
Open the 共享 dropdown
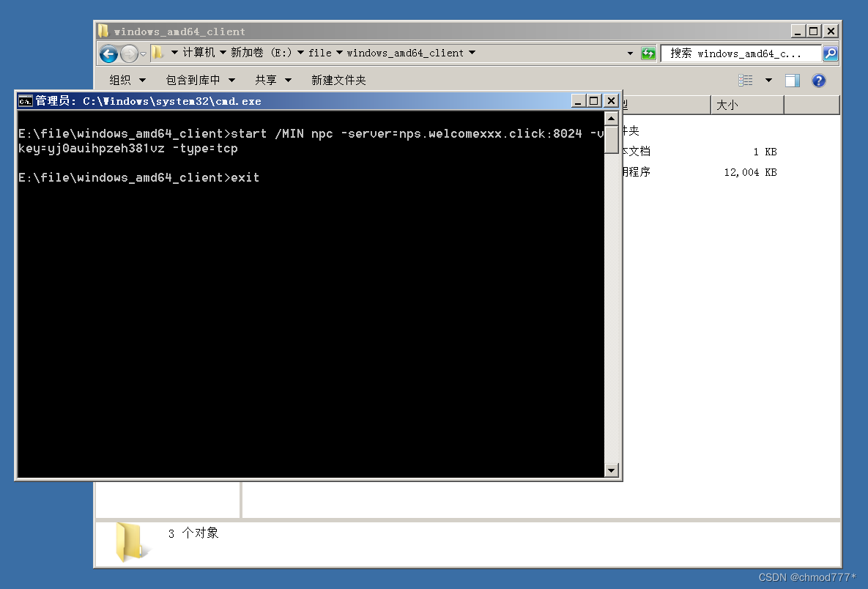point(272,80)
